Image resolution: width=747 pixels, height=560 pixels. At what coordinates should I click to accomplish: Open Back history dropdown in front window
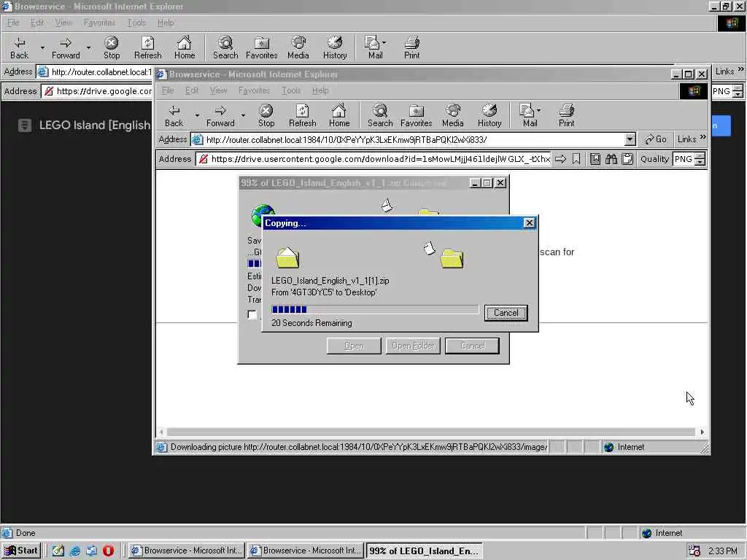pyautogui.click(x=197, y=116)
